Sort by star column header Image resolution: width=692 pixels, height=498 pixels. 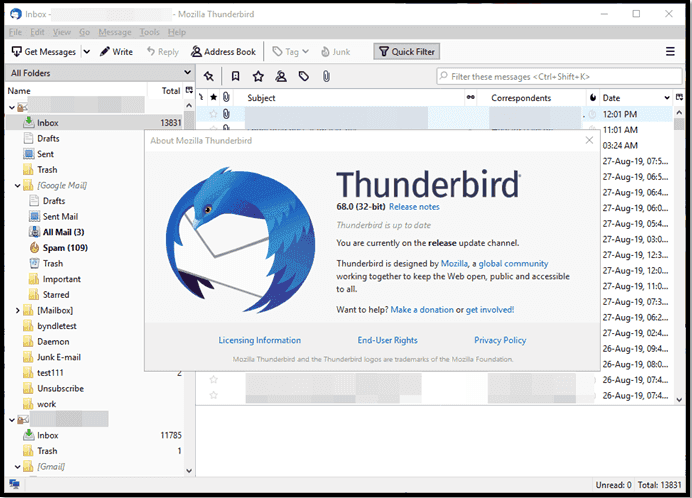[x=214, y=98]
